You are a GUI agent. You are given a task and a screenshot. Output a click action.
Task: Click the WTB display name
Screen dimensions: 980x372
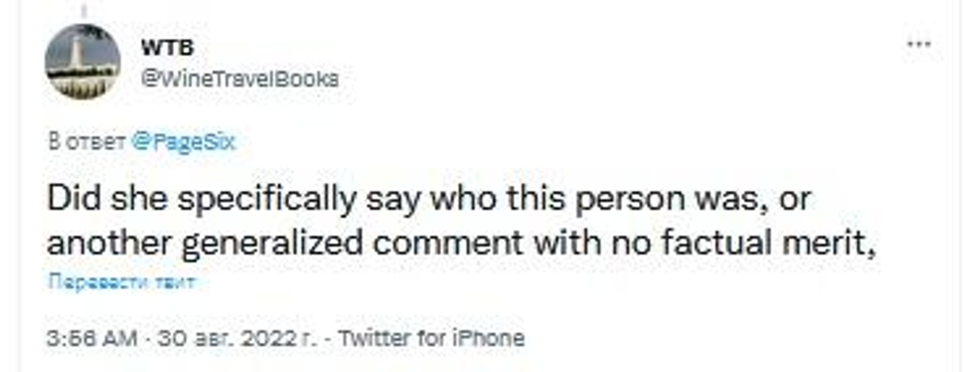click(x=167, y=48)
